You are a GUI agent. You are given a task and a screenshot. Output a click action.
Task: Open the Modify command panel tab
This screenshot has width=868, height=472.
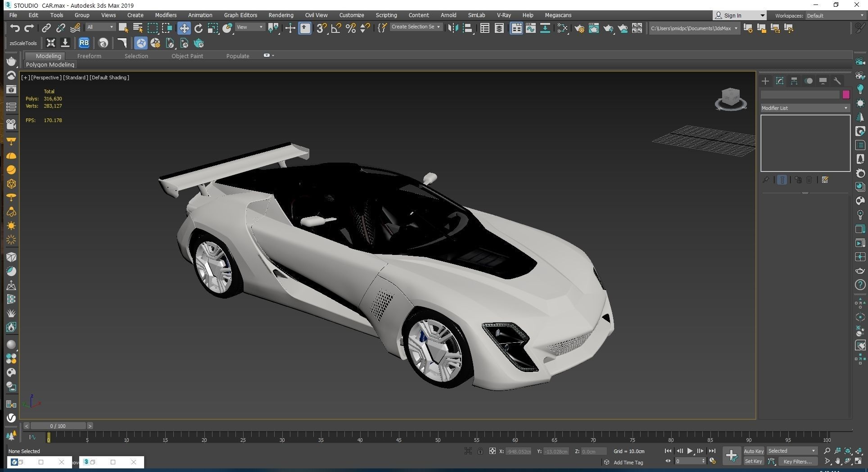pyautogui.click(x=780, y=81)
